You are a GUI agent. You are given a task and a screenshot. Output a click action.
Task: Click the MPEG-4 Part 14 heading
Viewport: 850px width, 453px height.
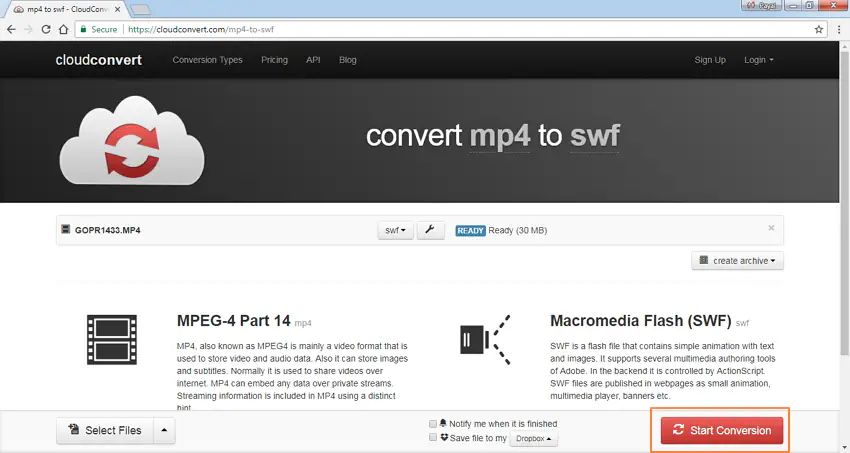(234, 321)
